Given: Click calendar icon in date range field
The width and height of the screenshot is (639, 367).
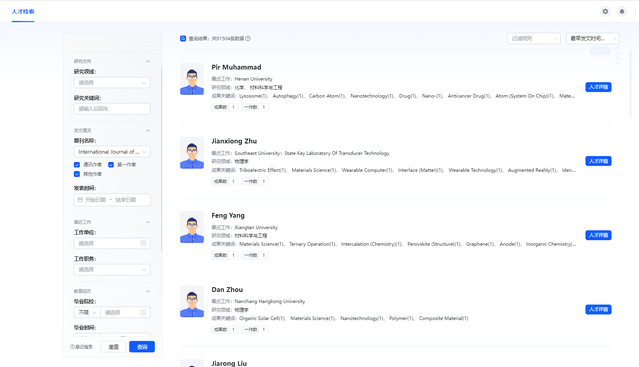Looking at the screenshot, I should point(80,200).
